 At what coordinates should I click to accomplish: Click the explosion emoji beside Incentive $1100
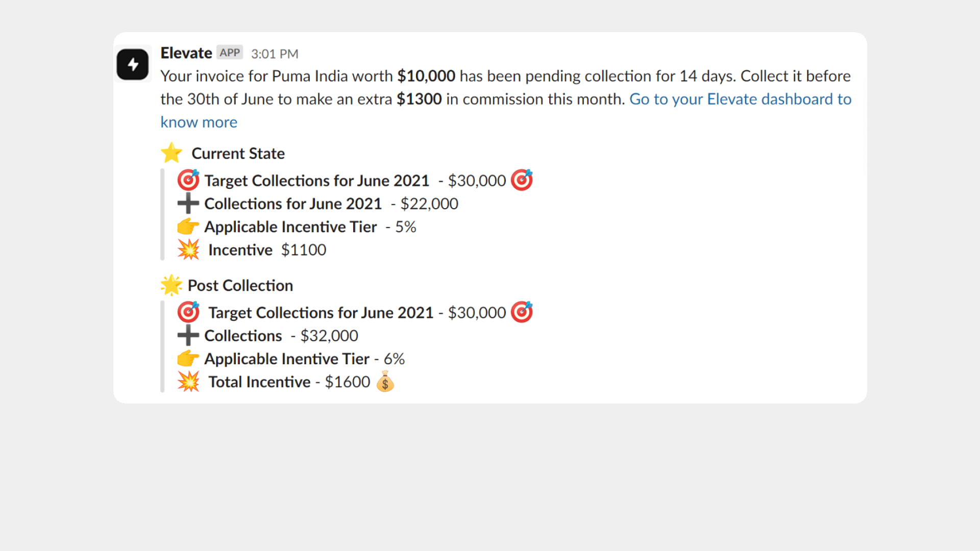pyautogui.click(x=188, y=249)
